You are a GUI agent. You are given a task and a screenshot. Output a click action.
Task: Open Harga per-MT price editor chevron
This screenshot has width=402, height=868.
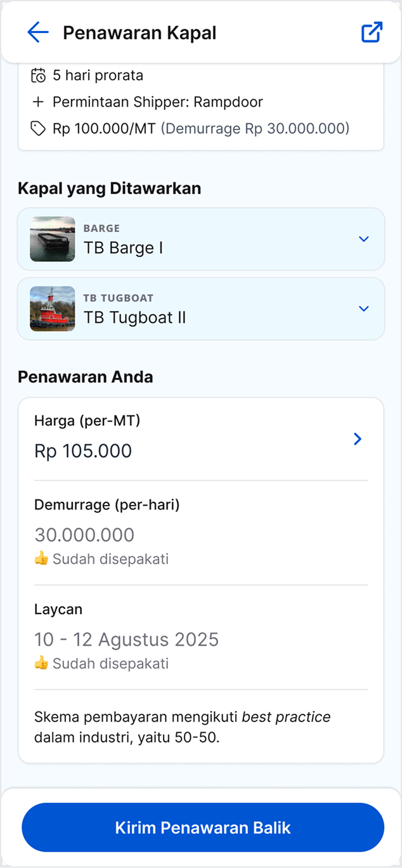[358, 439]
